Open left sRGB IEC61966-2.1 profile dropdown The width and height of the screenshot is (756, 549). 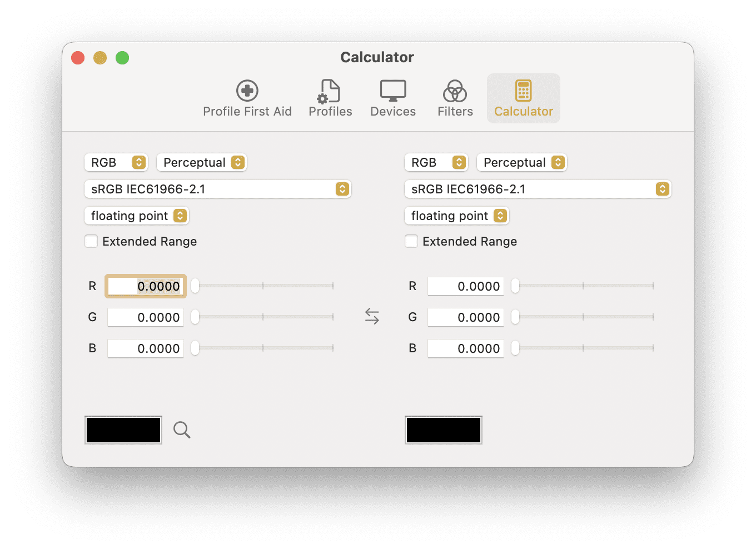coord(218,189)
